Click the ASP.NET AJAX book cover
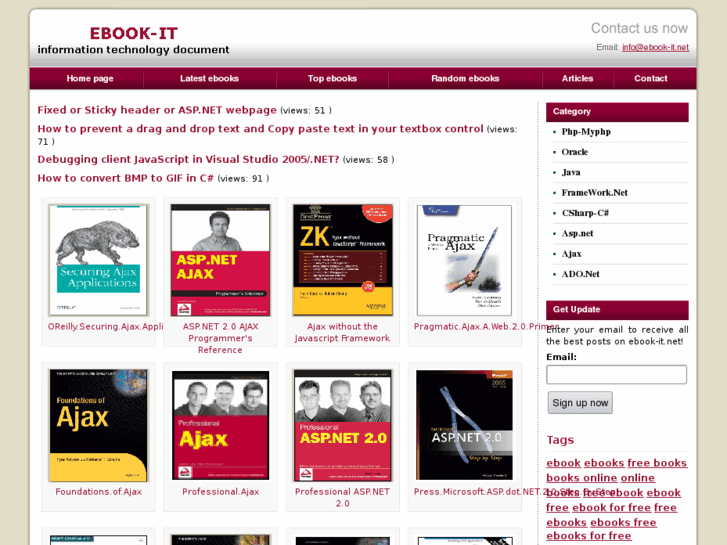This screenshot has height=545, width=727. [x=220, y=260]
